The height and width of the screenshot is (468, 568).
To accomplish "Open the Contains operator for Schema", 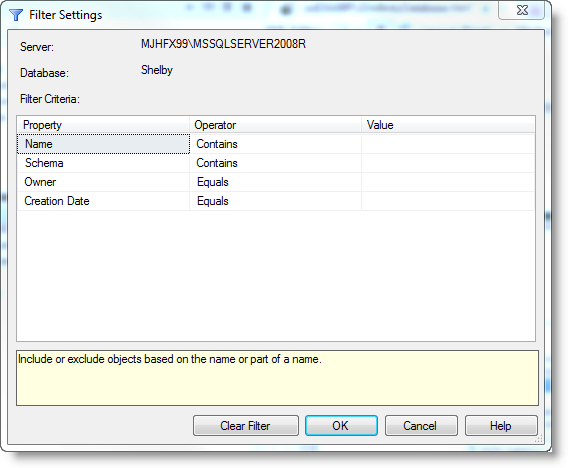I will tap(275, 163).
